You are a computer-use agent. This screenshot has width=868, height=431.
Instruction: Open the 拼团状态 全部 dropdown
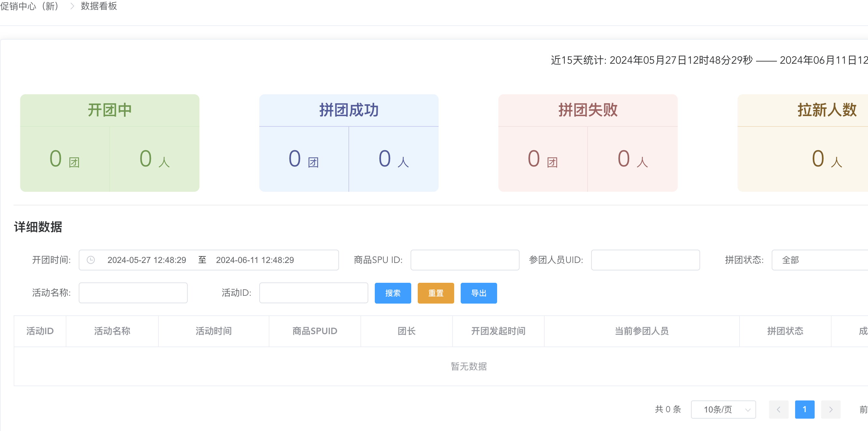[x=820, y=260]
